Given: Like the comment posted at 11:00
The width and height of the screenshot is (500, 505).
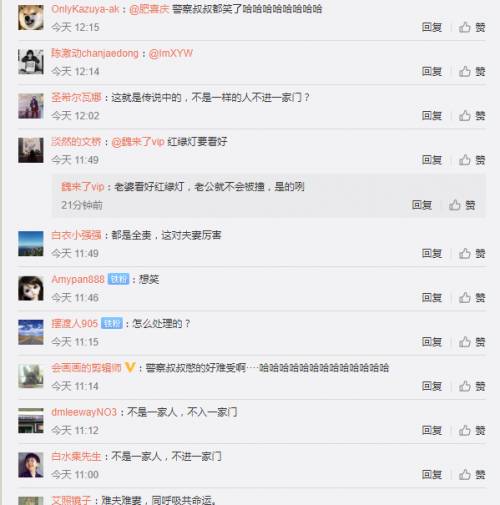Looking at the screenshot, I should 472,474.
